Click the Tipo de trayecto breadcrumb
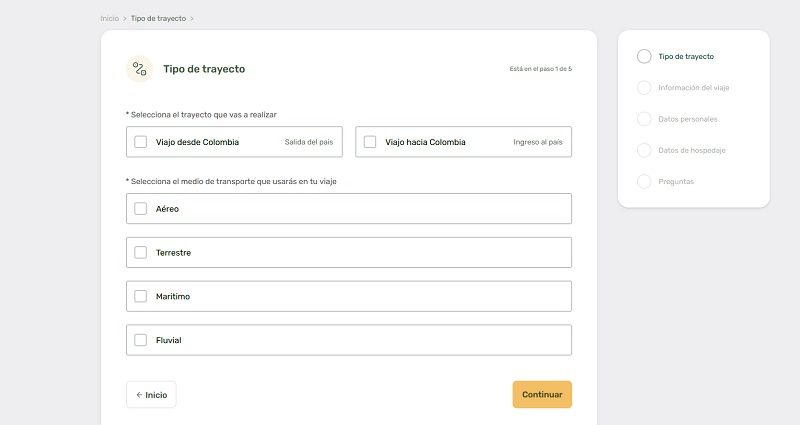Screen dimensions: 800x425 click(x=157, y=18)
